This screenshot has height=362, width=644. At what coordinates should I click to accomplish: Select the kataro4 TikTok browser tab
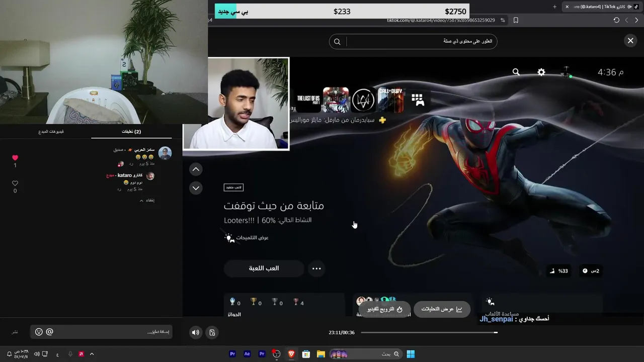point(602,7)
